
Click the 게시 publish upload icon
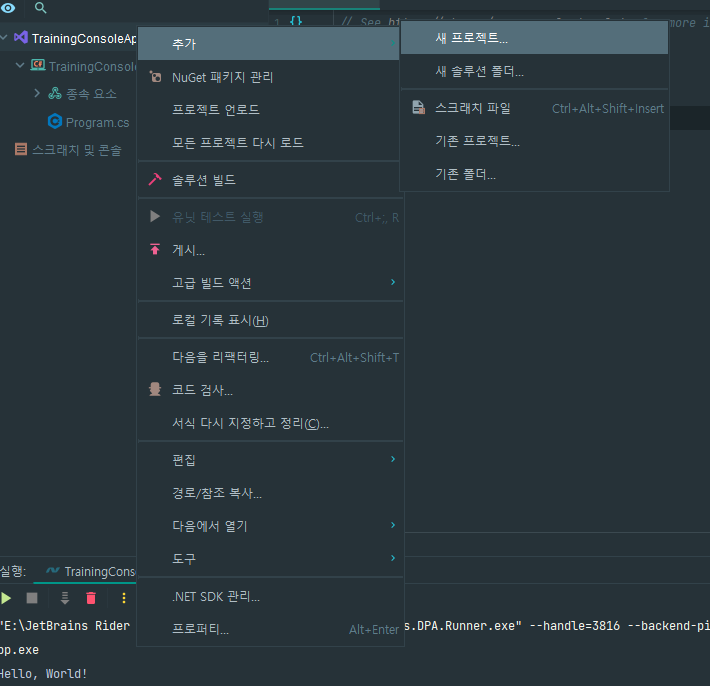155,249
